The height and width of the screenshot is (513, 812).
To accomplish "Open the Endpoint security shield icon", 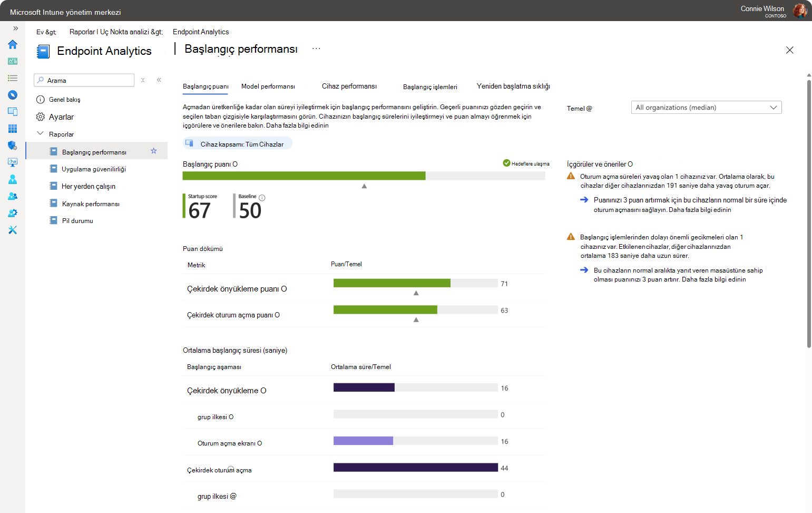I will click(13, 146).
